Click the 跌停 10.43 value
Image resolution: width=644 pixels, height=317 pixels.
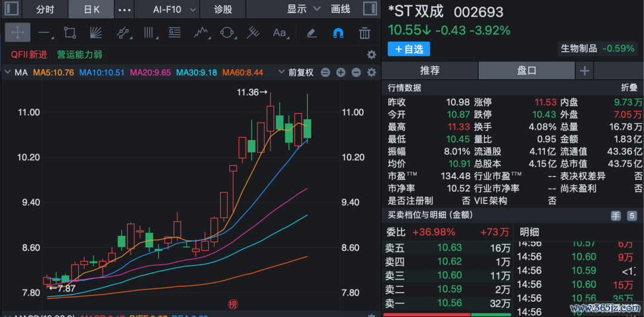[x=544, y=114]
